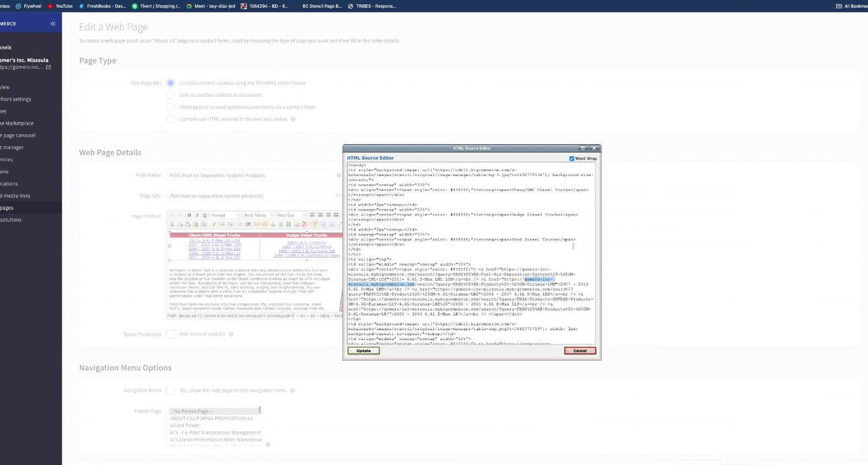Insert an anchor using the anchor icon
Image resolution: width=868 pixels, height=465 pixels.
[273, 225]
